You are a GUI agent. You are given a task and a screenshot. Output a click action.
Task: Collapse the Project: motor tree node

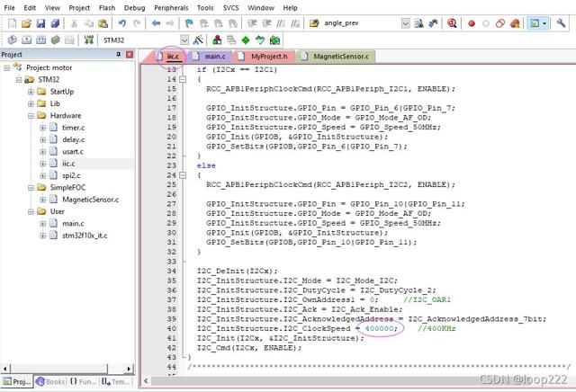(x=7, y=68)
